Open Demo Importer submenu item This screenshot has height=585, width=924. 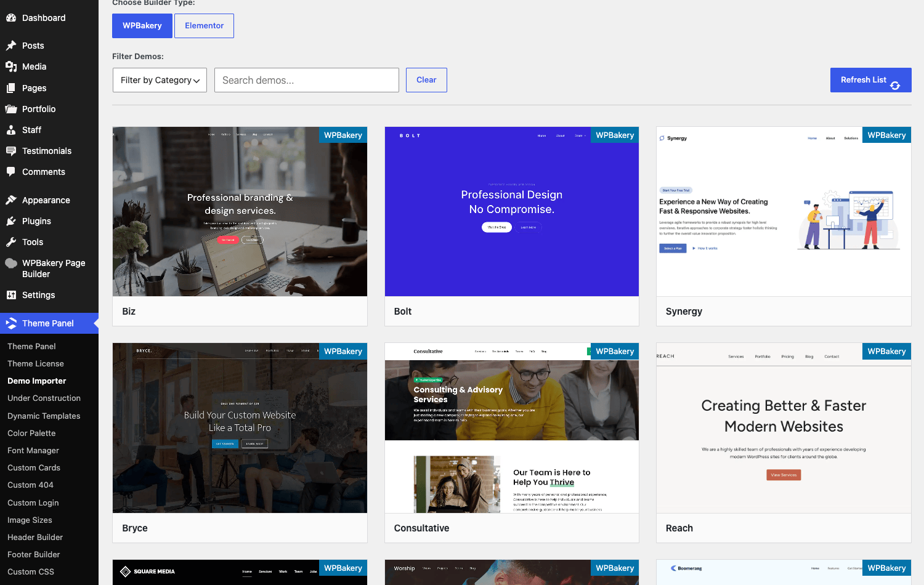pyautogui.click(x=37, y=381)
